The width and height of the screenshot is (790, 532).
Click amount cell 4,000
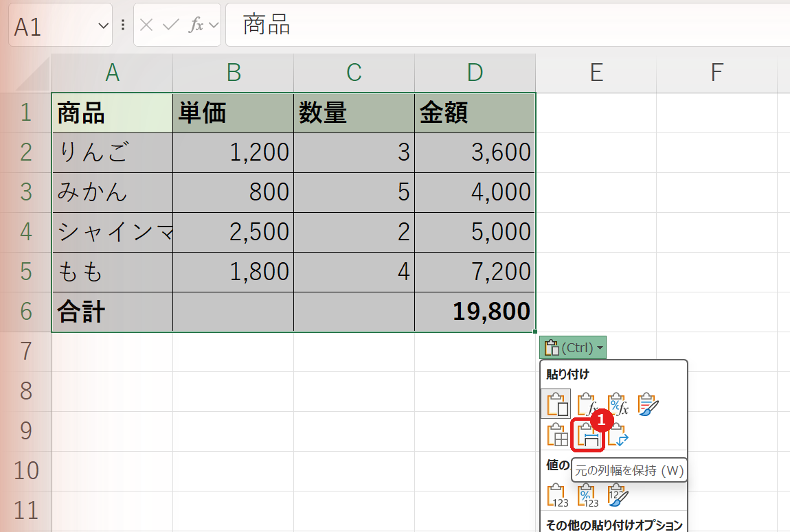click(x=475, y=192)
